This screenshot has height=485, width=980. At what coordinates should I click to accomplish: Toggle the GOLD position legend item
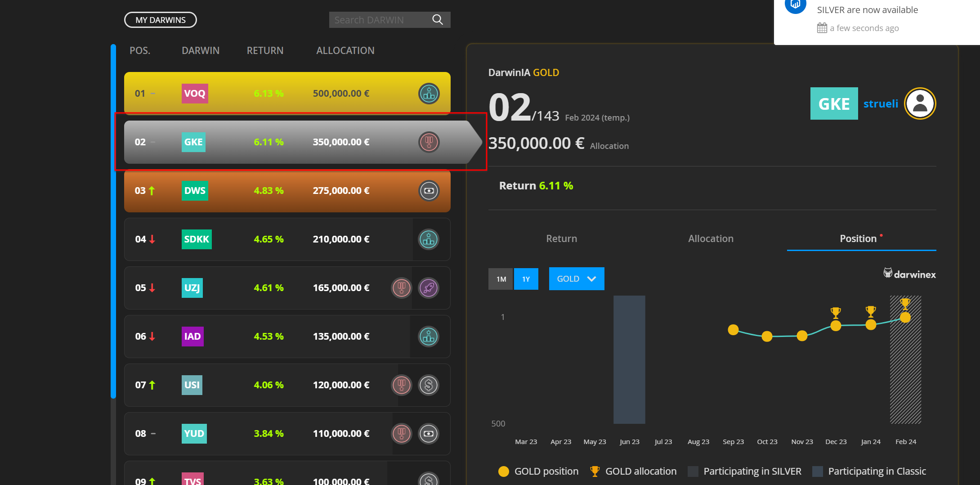pyautogui.click(x=538, y=471)
